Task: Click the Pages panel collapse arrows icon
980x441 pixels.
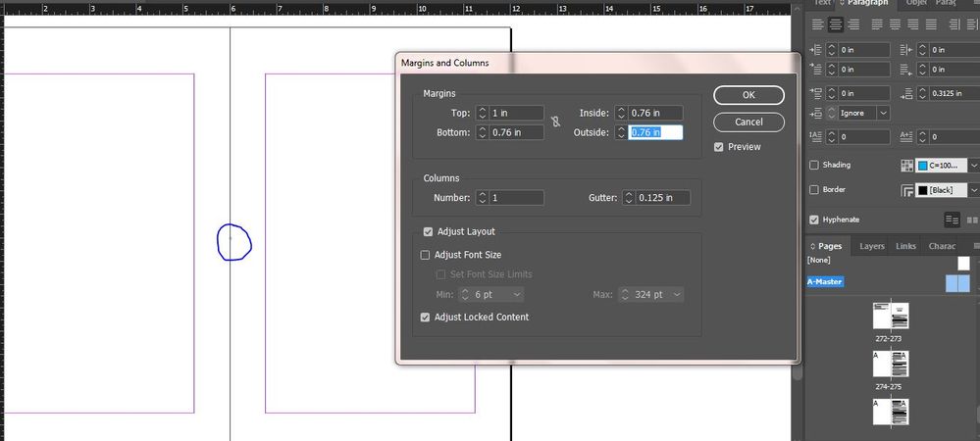Action: (812, 246)
